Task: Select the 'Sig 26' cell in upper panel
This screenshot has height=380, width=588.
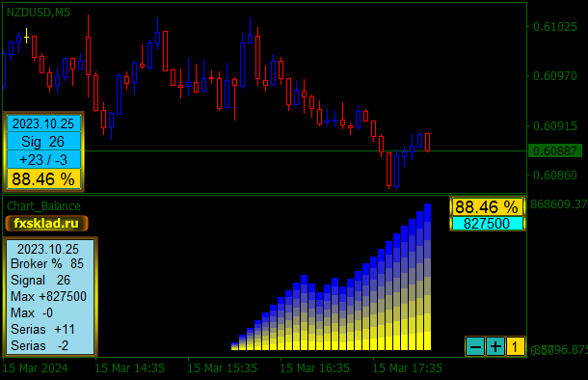Action: pos(43,142)
